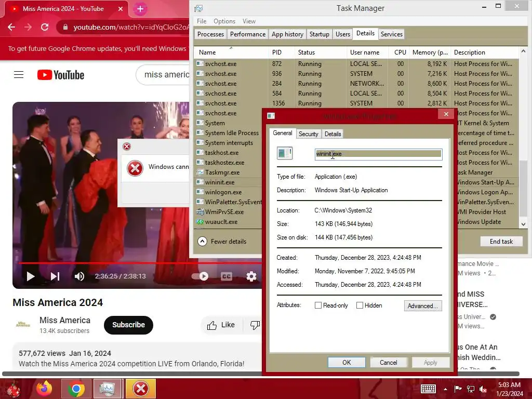Switch to App history tab
The image size is (532, 399).
287,34
